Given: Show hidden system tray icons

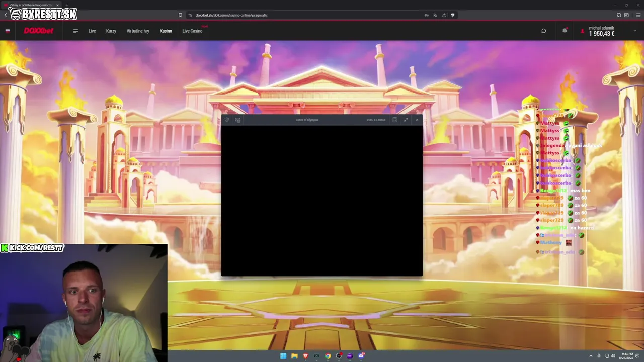Looking at the screenshot, I should click(591, 356).
